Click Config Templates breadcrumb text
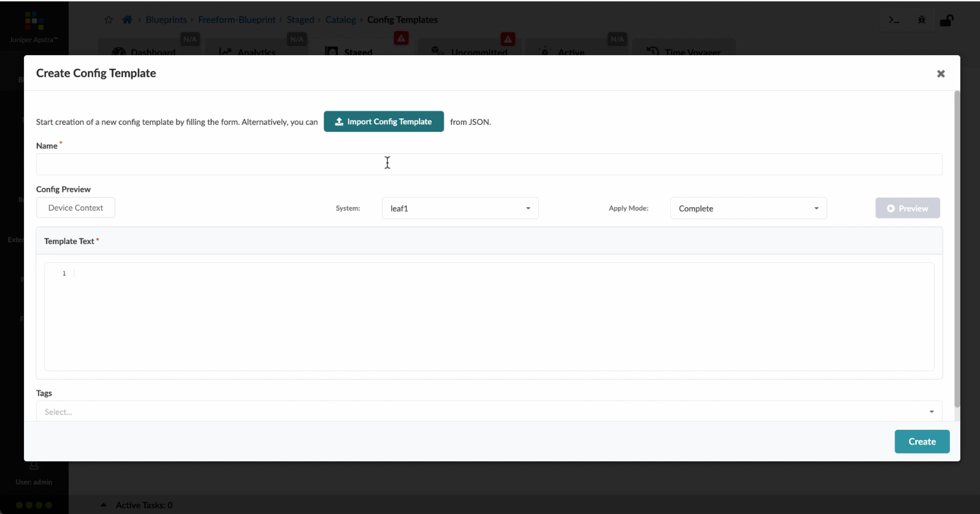This screenshot has height=514, width=980. point(402,20)
